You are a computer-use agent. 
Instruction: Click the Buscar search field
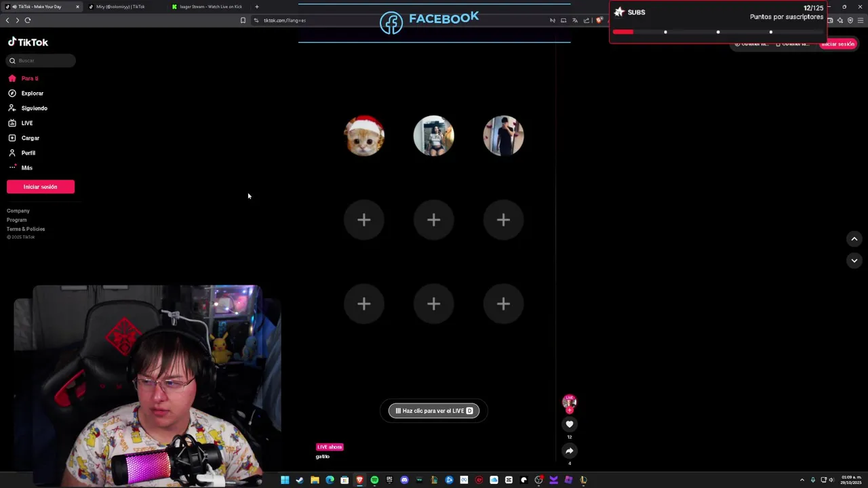pos(41,60)
